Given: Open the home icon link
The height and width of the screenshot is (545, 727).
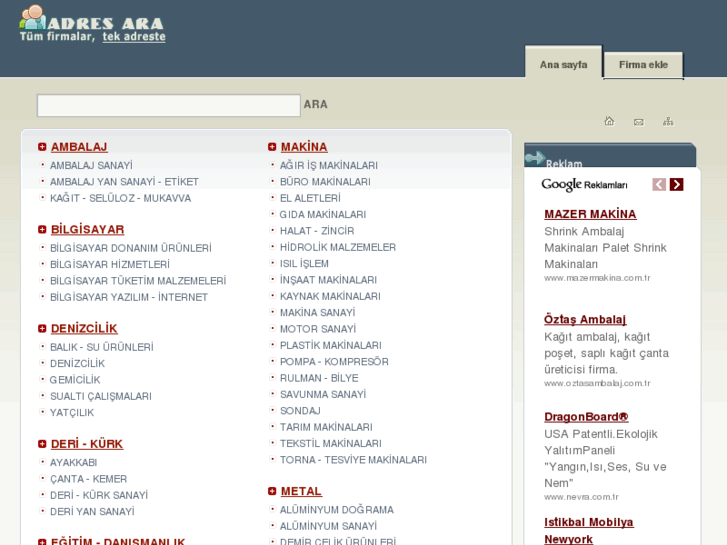Looking at the screenshot, I should click(609, 122).
